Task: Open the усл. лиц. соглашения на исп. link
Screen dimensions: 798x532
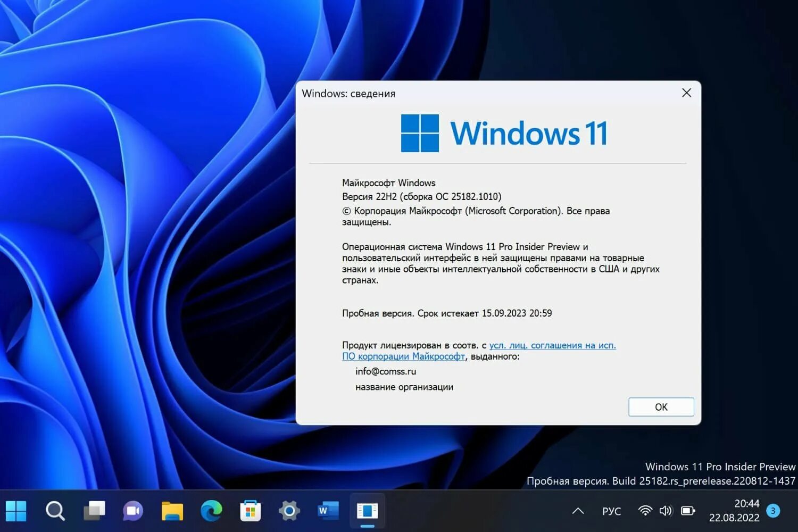Action: click(x=552, y=345)
